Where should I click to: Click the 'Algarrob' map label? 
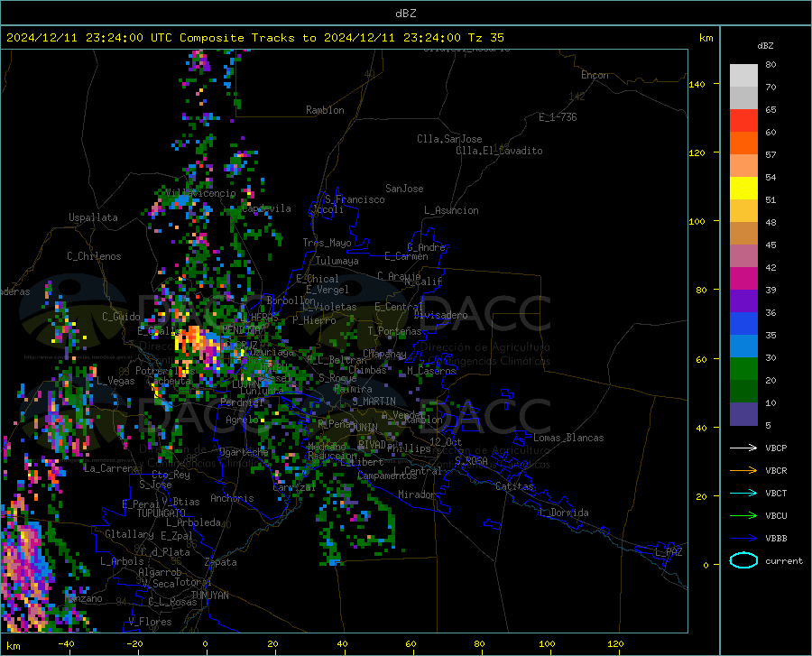pos(160,571)
